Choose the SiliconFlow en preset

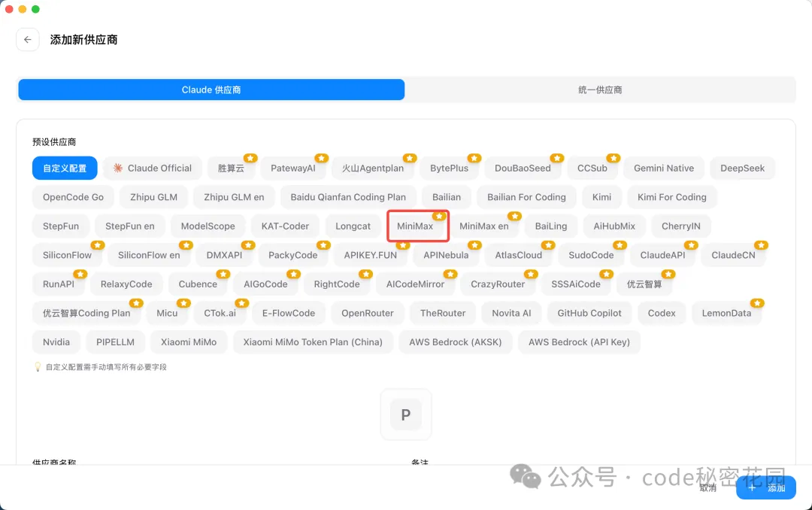149,255
